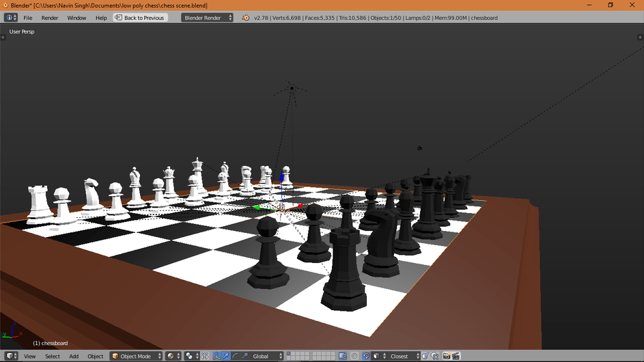Open the Closest snap target selector
Image resolution: width=644 pixels, height=362 pixels.
tap(400, 356)
